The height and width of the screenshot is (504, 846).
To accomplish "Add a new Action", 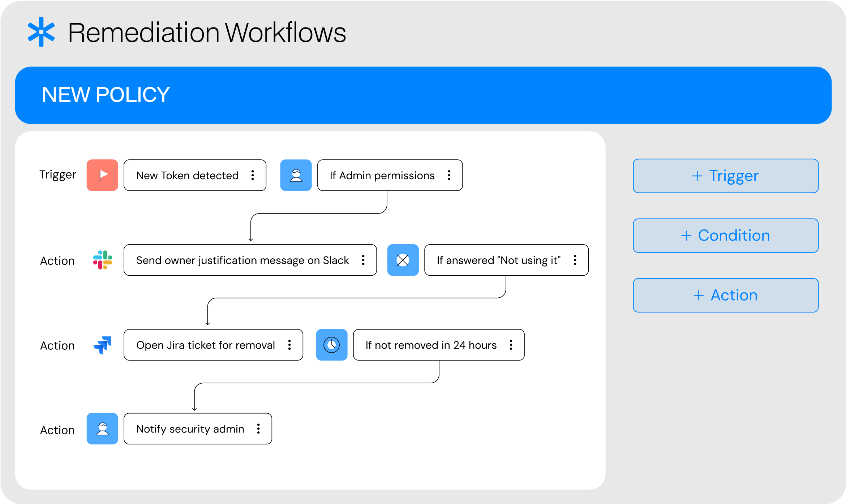I will (x=726, y=295).
